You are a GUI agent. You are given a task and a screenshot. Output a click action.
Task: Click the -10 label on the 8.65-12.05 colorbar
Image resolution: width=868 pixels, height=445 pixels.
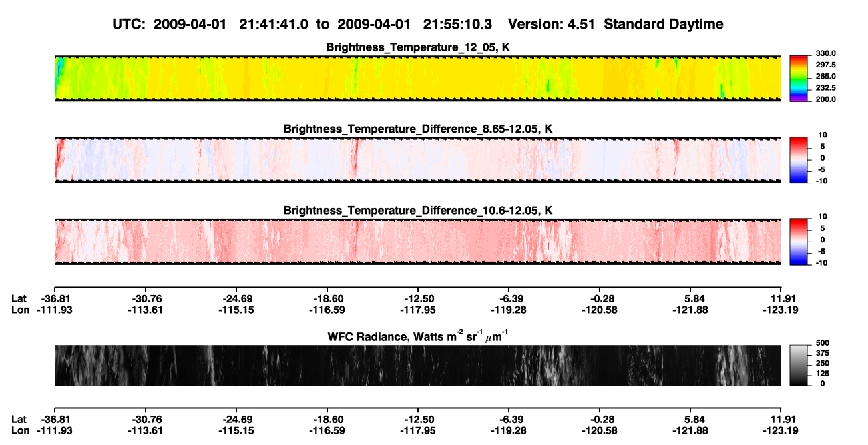pyautogui.click(x=821, y=181)
